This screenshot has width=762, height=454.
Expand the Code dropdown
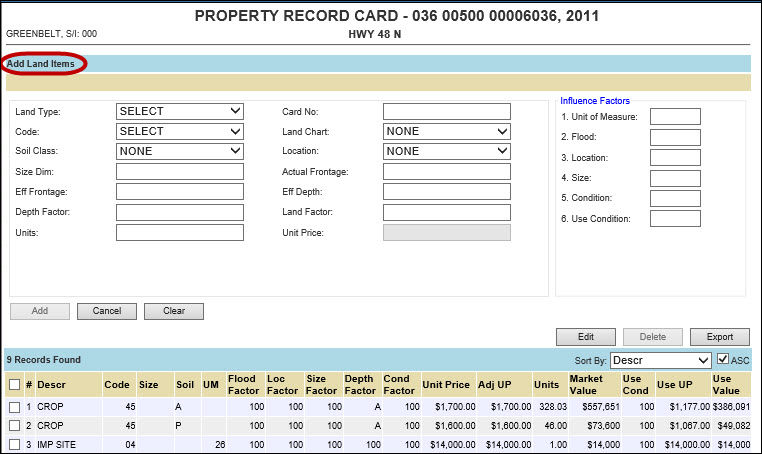tap(180, 131)
